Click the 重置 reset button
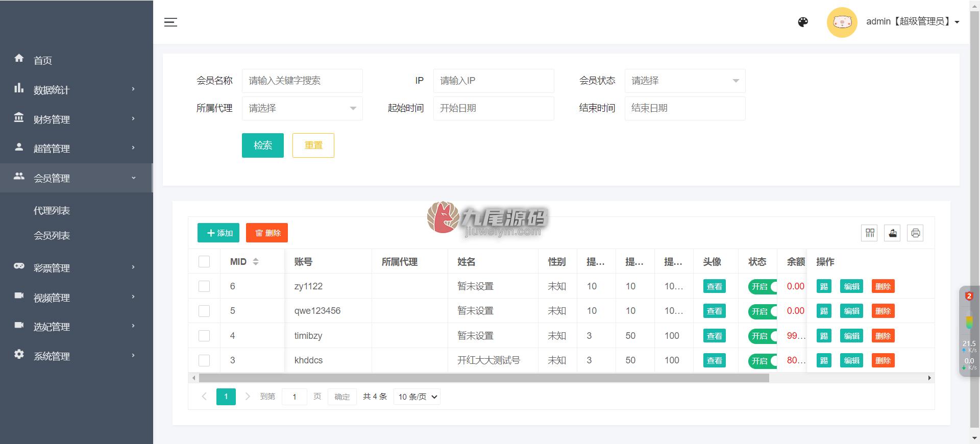 click(313, 145)
